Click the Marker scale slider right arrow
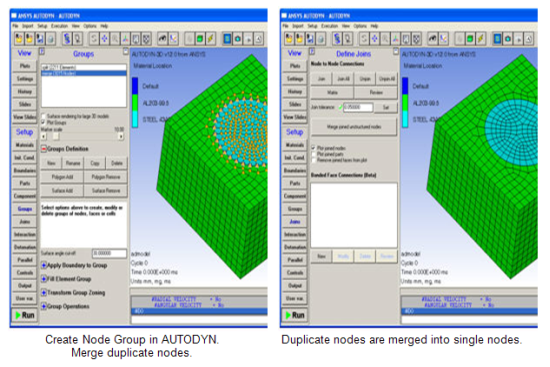Screen dimensions: 550x367 point(121,136)
